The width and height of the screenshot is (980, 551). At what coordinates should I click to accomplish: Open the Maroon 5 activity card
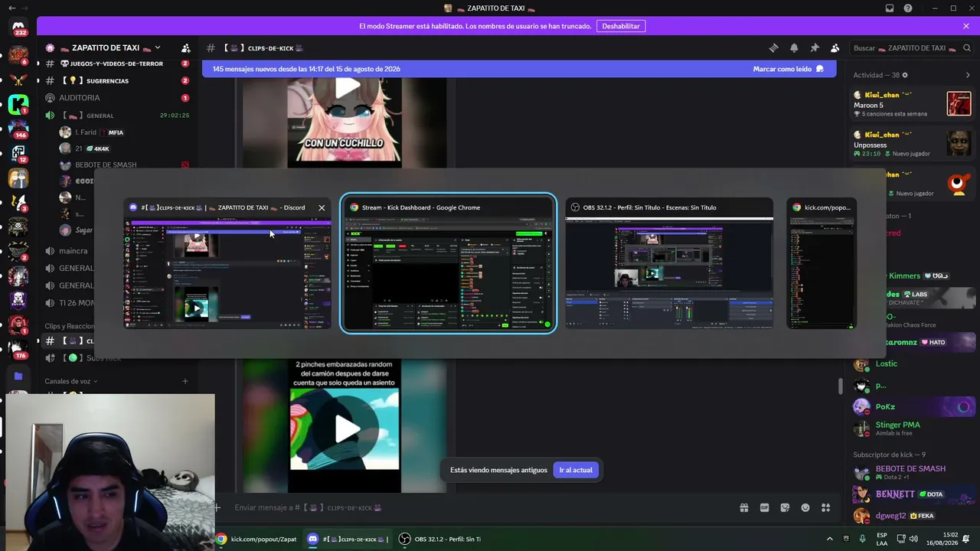(x=912, y=103)
